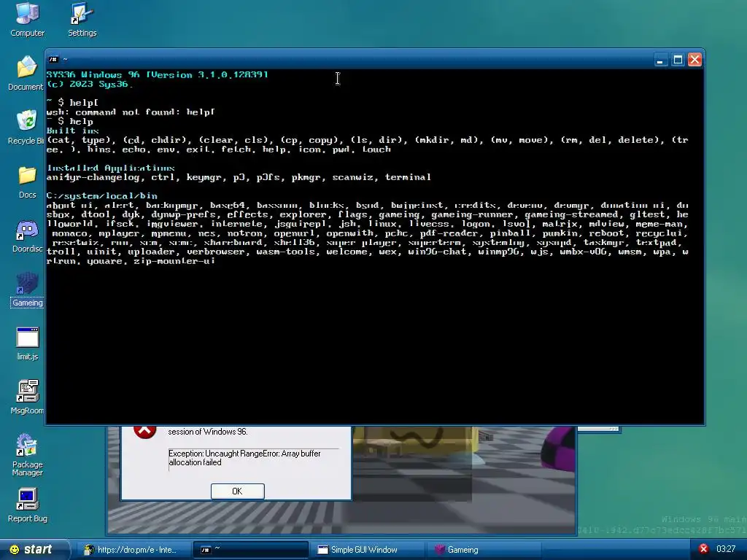Screen dimensions: 747x560
Task: Close the terminal window
Action: click(x=694, y=60)
